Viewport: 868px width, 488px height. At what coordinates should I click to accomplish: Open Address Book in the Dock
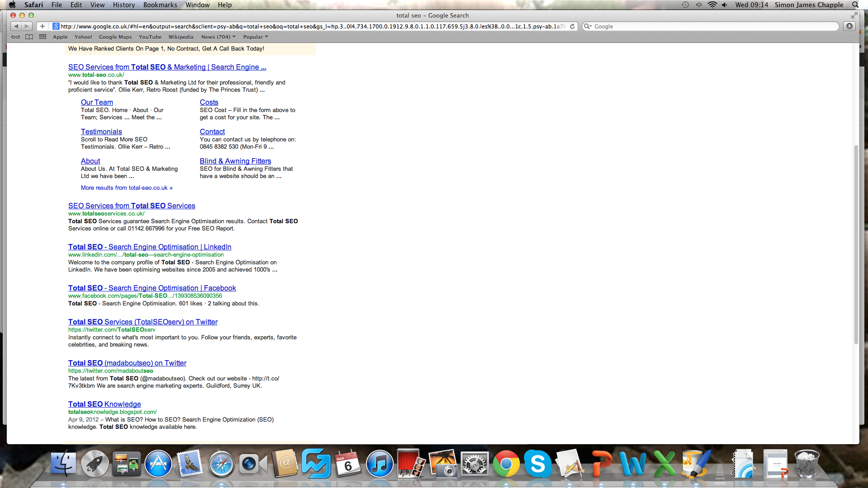(x=284, y=464)
